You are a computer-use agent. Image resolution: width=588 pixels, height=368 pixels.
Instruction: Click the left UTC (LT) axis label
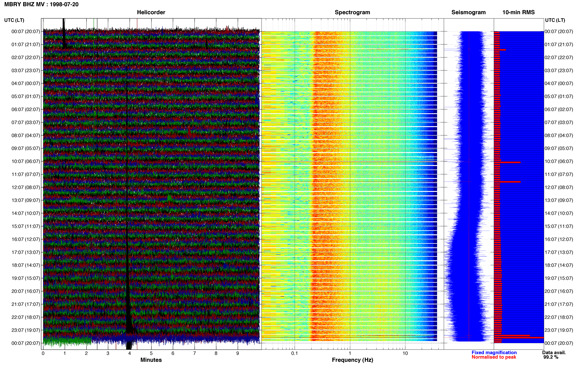[x=14, y=20]
